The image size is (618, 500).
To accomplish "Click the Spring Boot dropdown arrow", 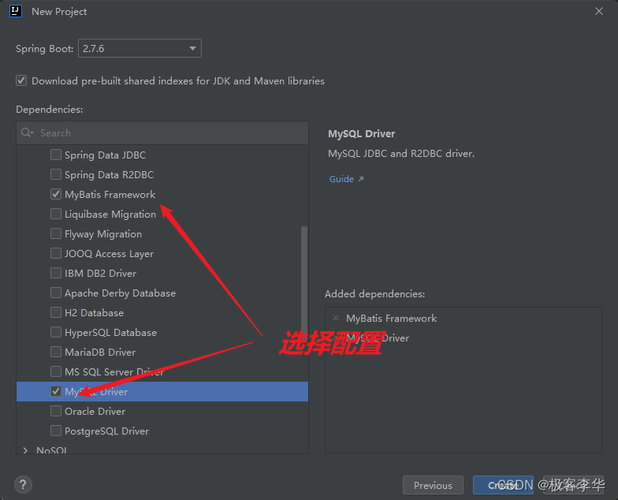I will (192, 48).
